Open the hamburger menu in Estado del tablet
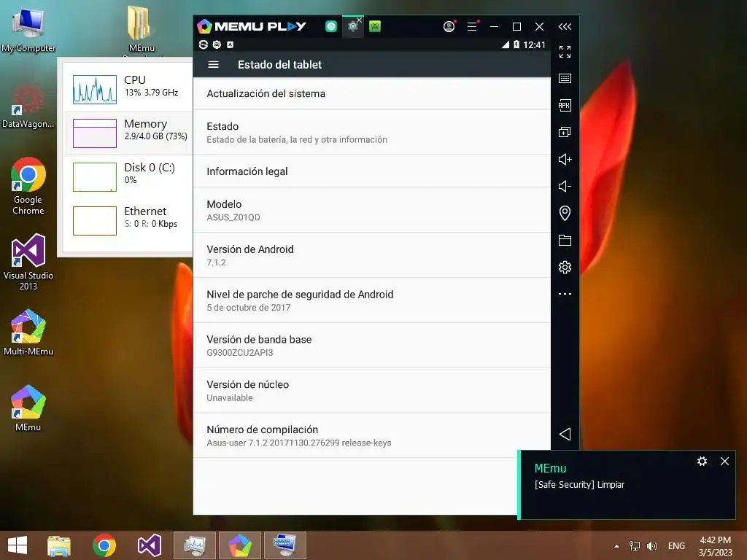 tap(213, 64)
